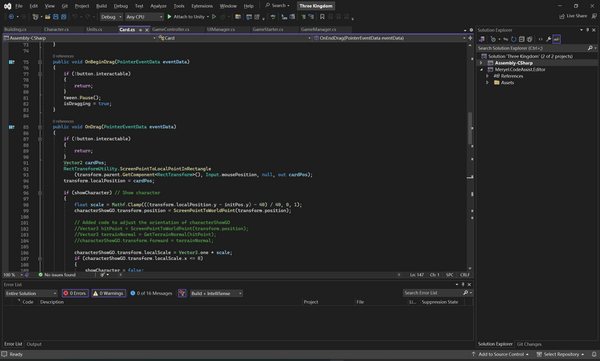600x361 pixels.
Task: Collapse the OnDrag method outlining at line 85
Action: (40, 127)
